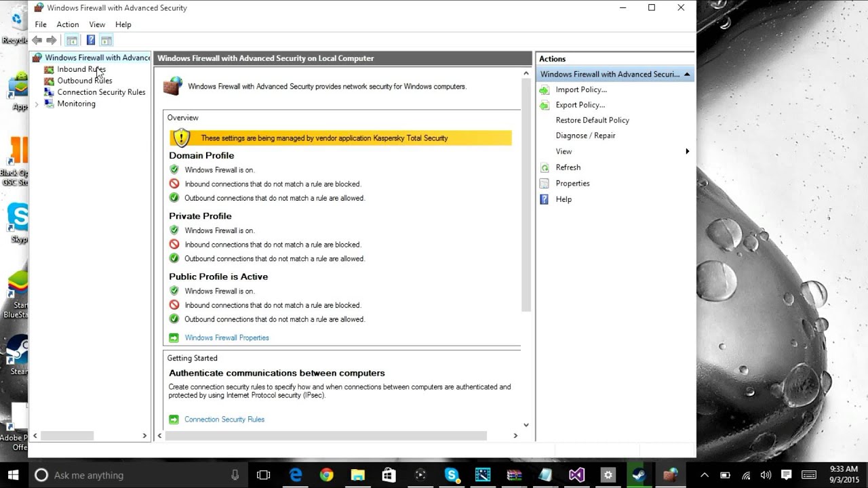The width and height of the screenshot is (868, 488).
Task: Toggle the Show/Hide Action Pane toolbar button
Action: (106, 40)
